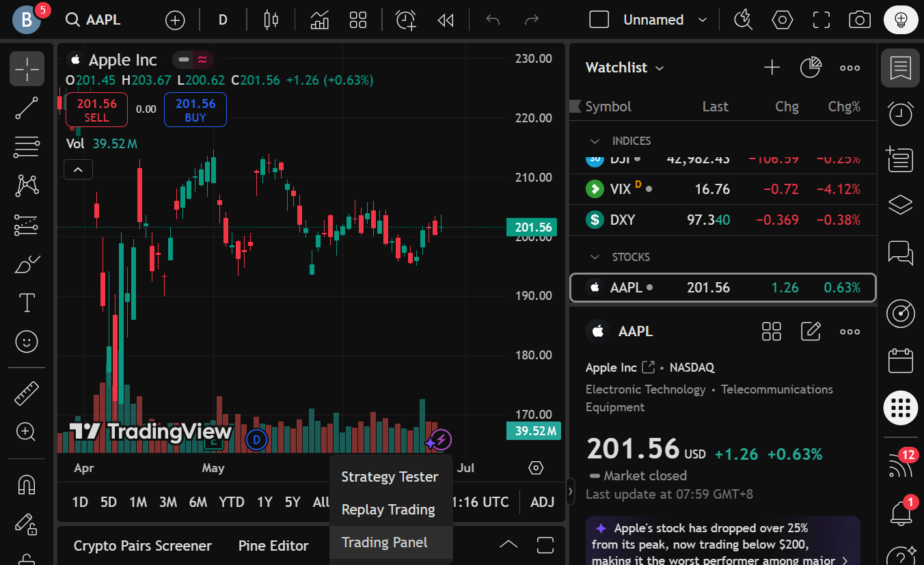Click the zoom in magnifier tool
The image size is (924, 565).
click(x=27, y=432)
